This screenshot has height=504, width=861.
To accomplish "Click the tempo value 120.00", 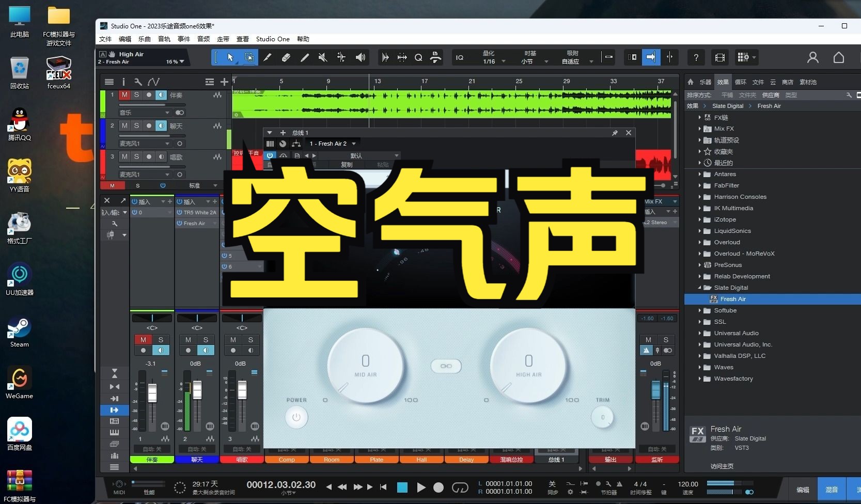I will [687, 484].
